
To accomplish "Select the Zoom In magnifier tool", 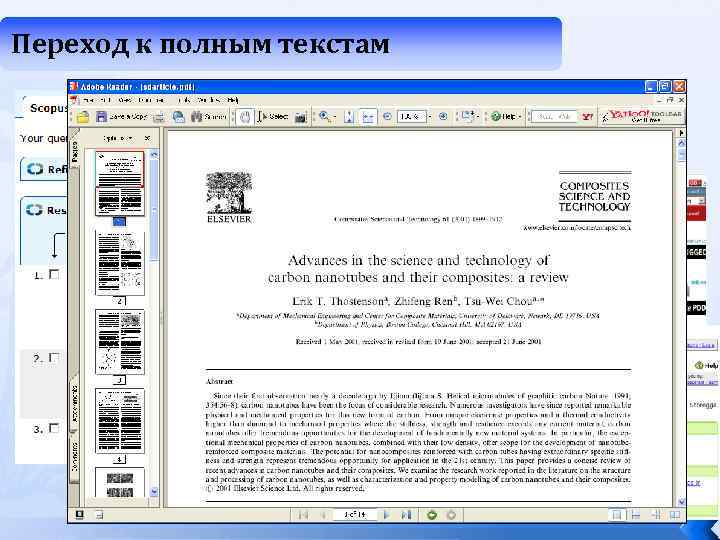I will (324, 117).
